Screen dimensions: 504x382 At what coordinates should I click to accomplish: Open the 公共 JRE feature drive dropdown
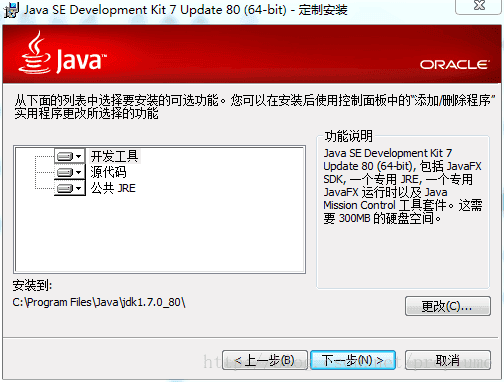(70, 188)
